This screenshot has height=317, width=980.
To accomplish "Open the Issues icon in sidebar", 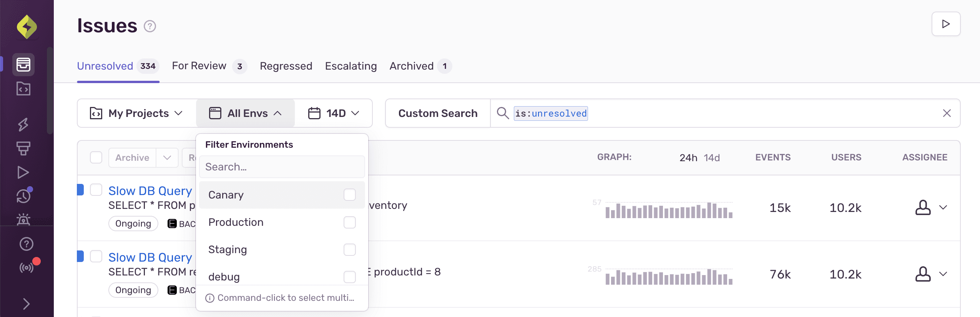I will (23, 65).
